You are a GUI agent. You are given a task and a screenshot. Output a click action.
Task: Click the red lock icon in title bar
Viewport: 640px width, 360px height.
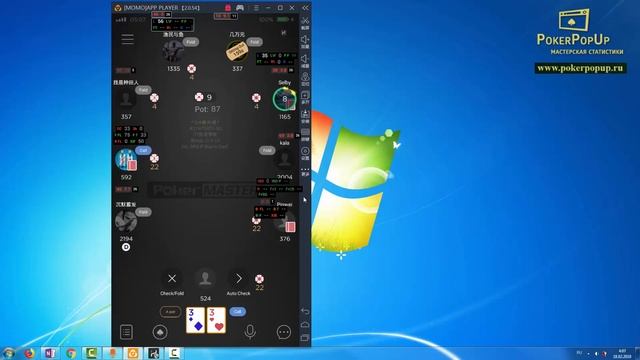click(228, 8)
